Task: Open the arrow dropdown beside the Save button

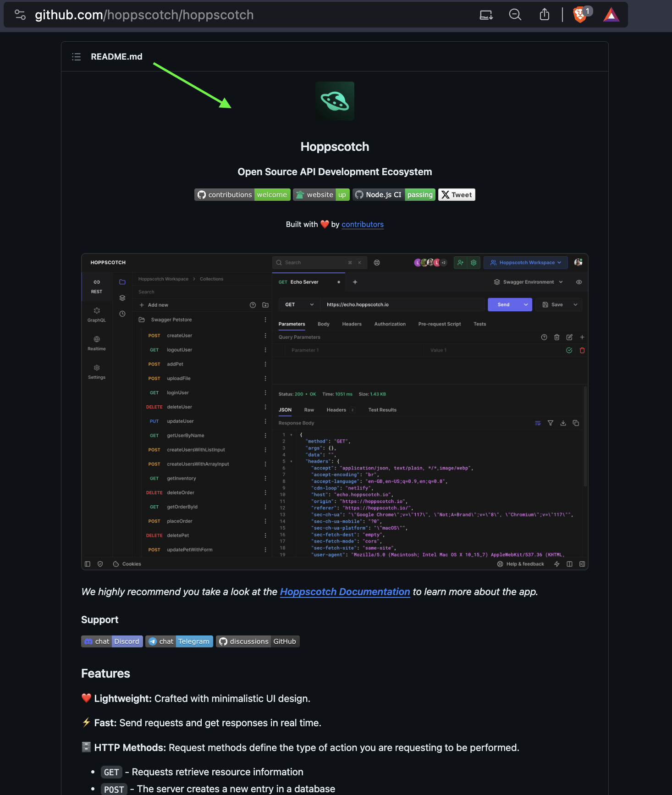Action: click(x=576, y=304)
